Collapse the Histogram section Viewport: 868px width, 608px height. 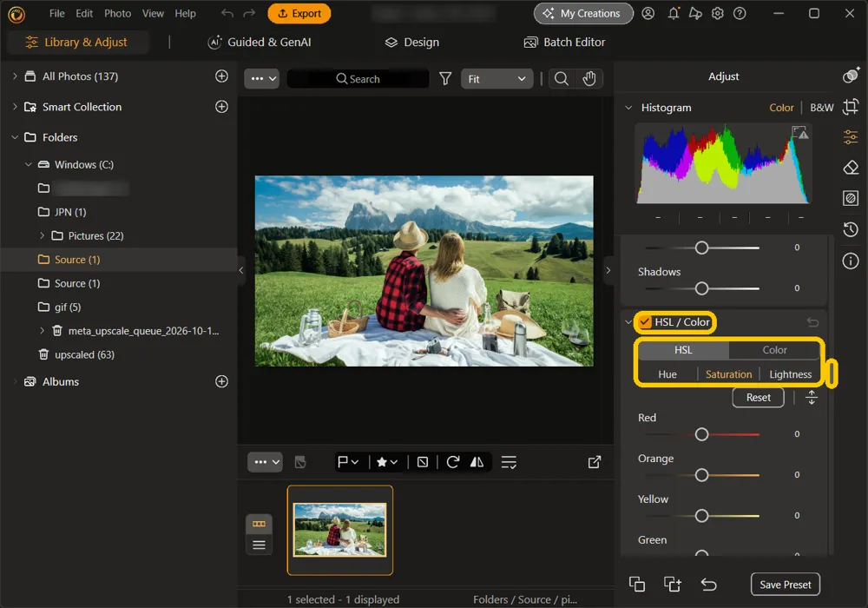[628, 108]
